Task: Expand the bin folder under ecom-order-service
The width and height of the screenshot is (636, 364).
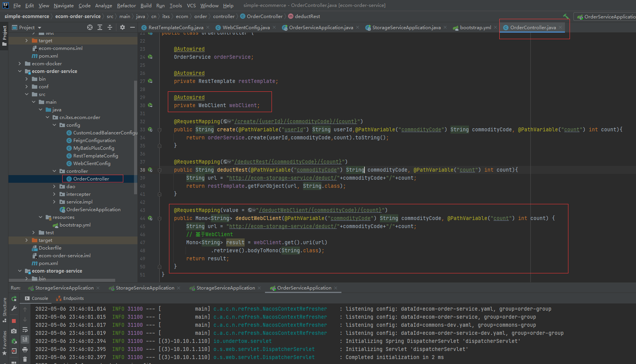Action: click(26, 79)
